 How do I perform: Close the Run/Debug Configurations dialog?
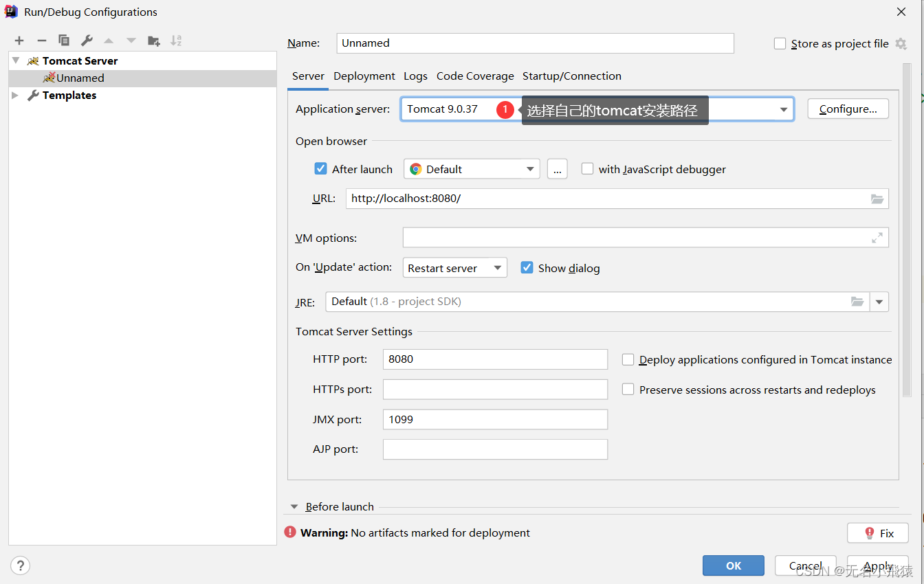901,12
